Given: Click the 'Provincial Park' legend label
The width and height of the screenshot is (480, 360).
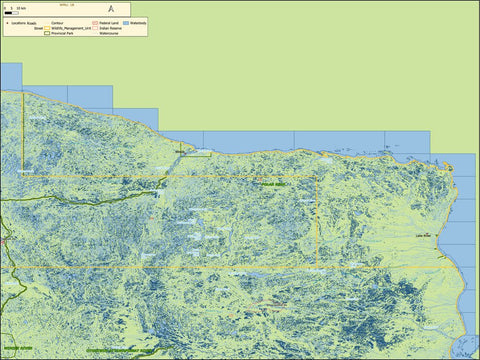Looking at the screenshot, I should tap(62, 33).
